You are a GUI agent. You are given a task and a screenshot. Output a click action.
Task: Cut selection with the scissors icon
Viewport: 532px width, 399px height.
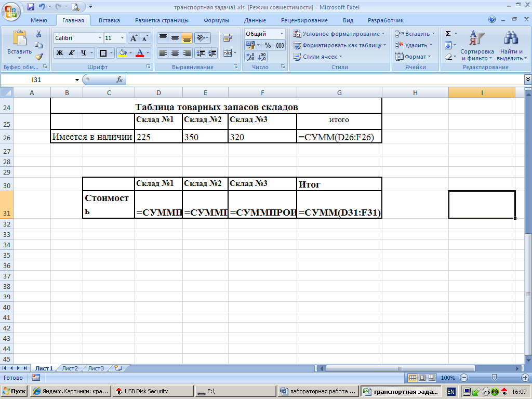click(38, 34)
